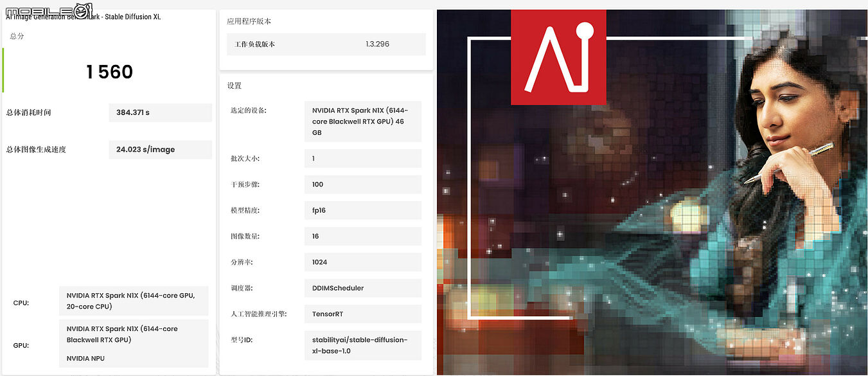Click the image count value 16
Image resolution: width=868 pixels, height=376 pixels.
coord(363,237)
